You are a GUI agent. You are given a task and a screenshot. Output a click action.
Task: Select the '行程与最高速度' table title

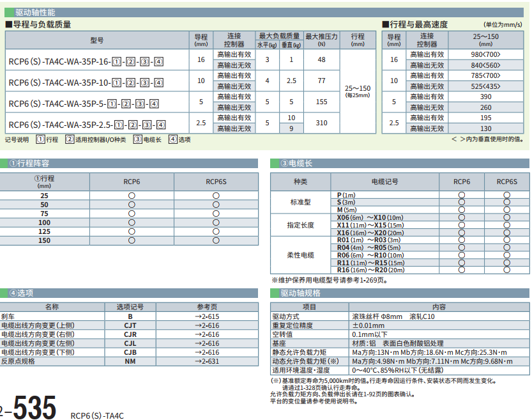(x=415, y=24)
